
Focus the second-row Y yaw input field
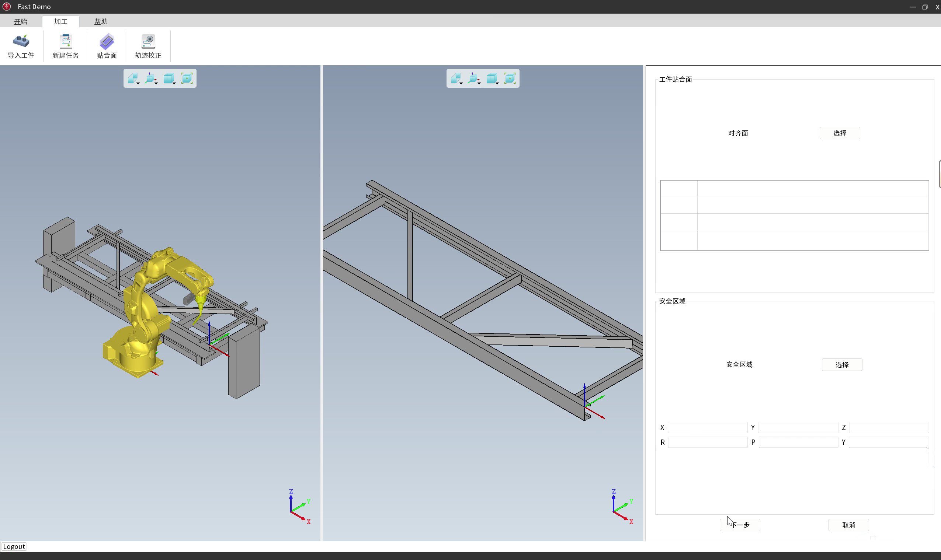(889, 442)
